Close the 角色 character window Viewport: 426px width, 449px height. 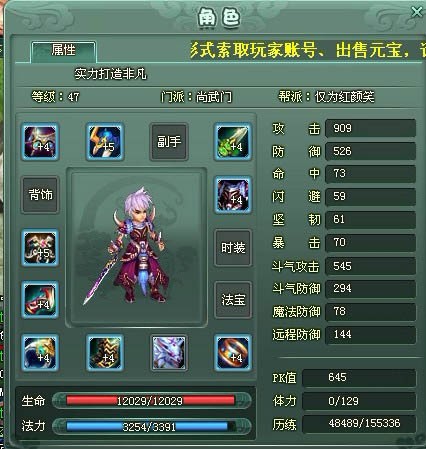pyautogui.click(x=416, y=12)
